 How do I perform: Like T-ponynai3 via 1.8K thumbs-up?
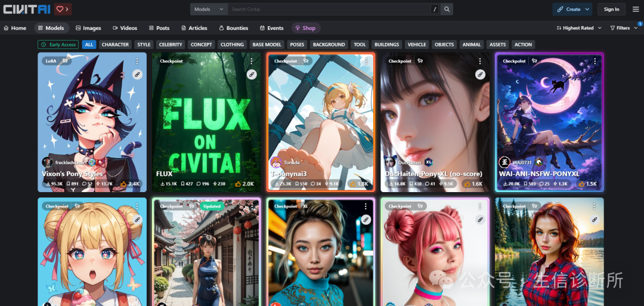tap(358, 184)
